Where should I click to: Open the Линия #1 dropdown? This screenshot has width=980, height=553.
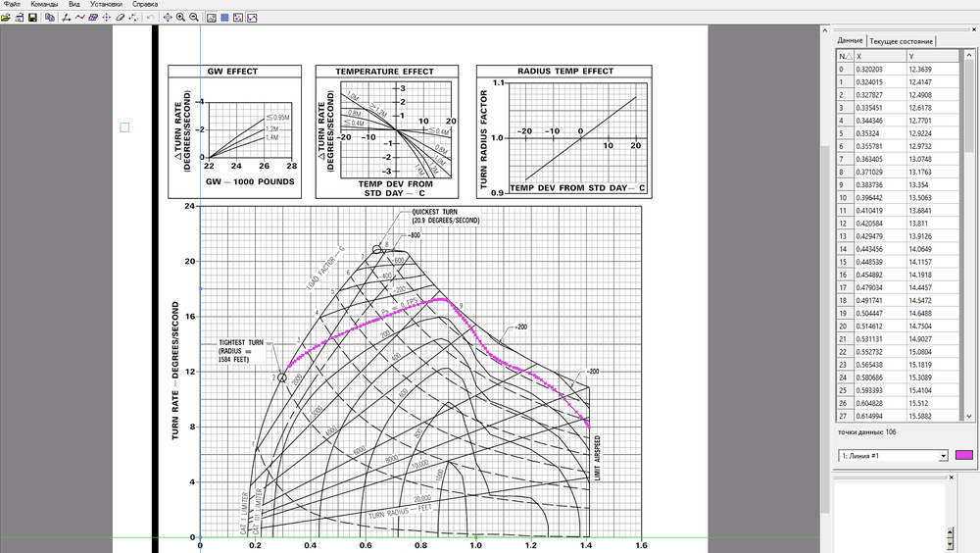[x=893, y=455]
